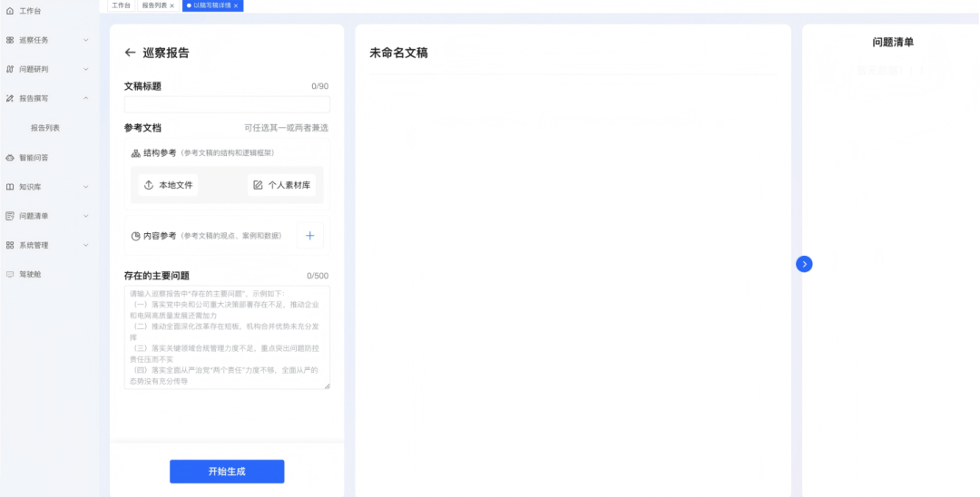Viewport: 980px width, 497px height.
Task: Open 驾驶舱 from the sidebar
Action: pos(30,274)
